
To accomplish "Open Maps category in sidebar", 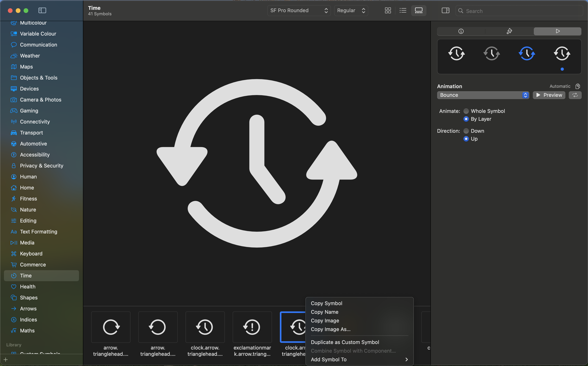I will [x=41, y=67].
